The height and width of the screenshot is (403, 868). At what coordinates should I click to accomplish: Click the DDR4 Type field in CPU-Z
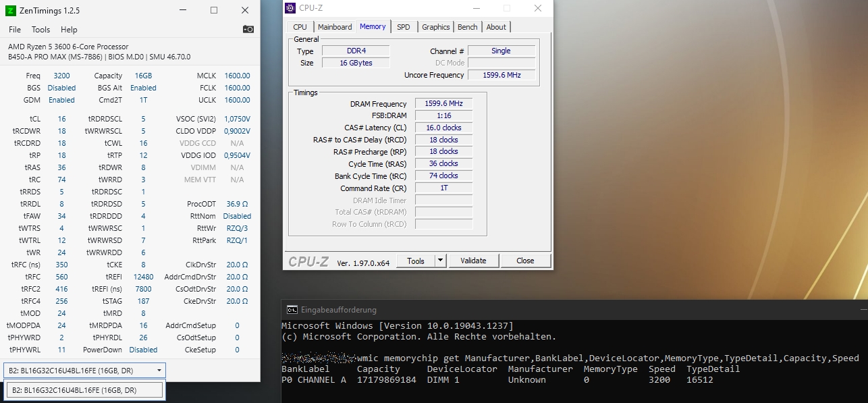[356, 51]
